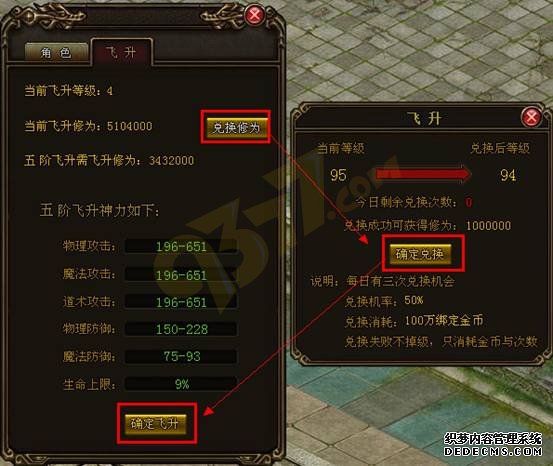This screenshot has width=553, height=466.
Task: Click the 魔法防御 value 75-93
Action: click(x=181, y=356)
